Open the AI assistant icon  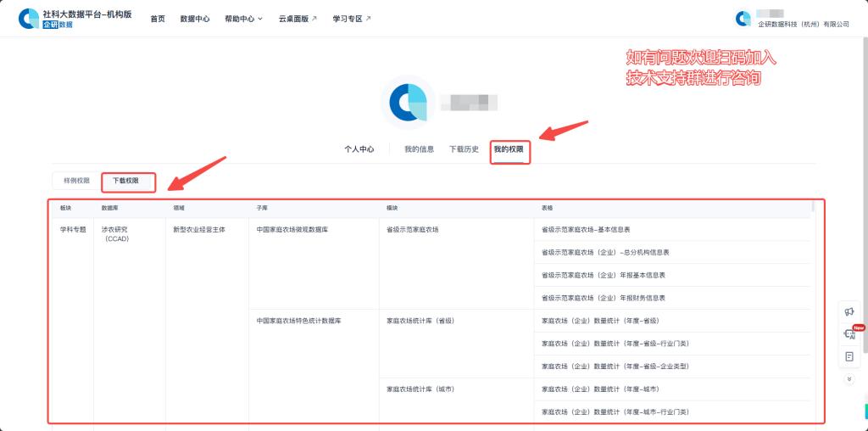point(849,334)
